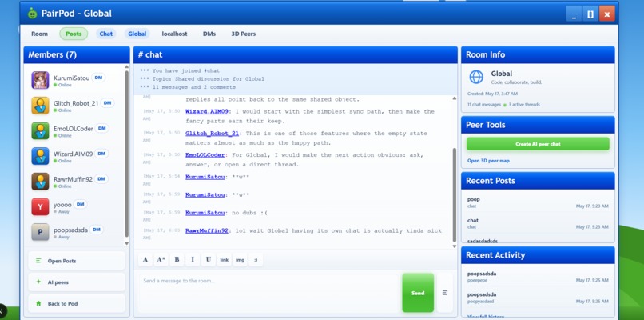Viewport: 644px width, 320px height.
Task: Switch to the Global tab
Action: (x=137, y=34)
